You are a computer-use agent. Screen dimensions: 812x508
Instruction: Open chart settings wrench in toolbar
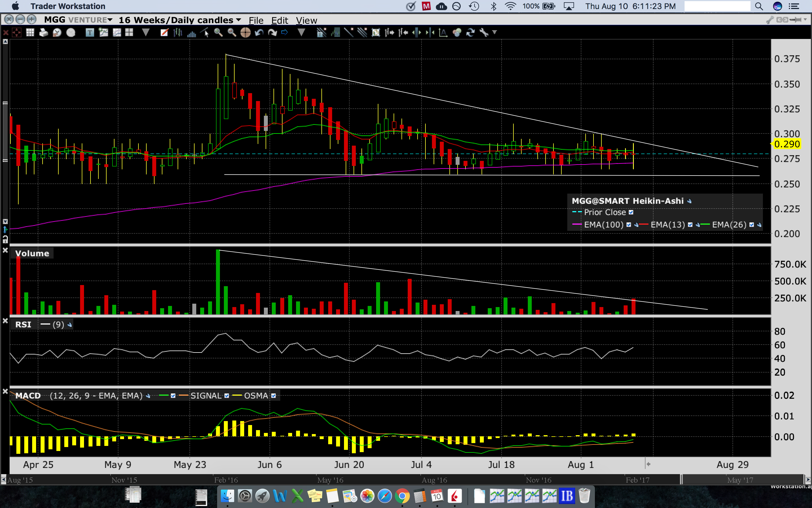click(484, 32)
